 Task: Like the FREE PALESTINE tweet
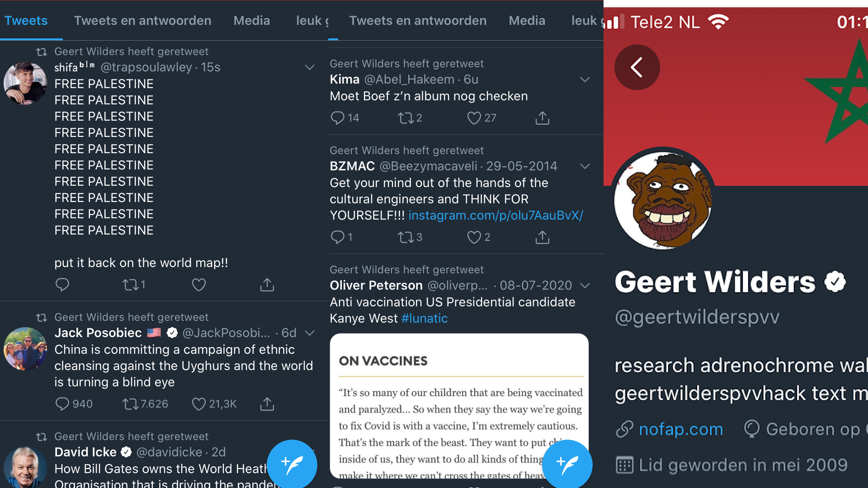click(x=198, y=285)
